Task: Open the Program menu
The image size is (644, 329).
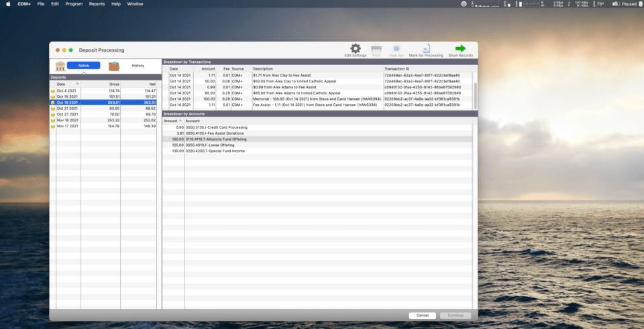Action: (74, 4)
